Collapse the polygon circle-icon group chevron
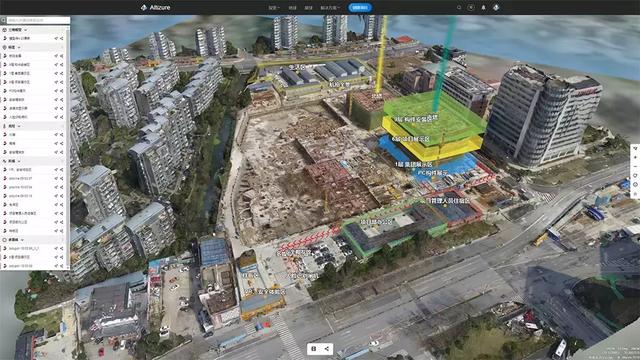The width and height of the screenshot is (640, 360). point(22,240)
